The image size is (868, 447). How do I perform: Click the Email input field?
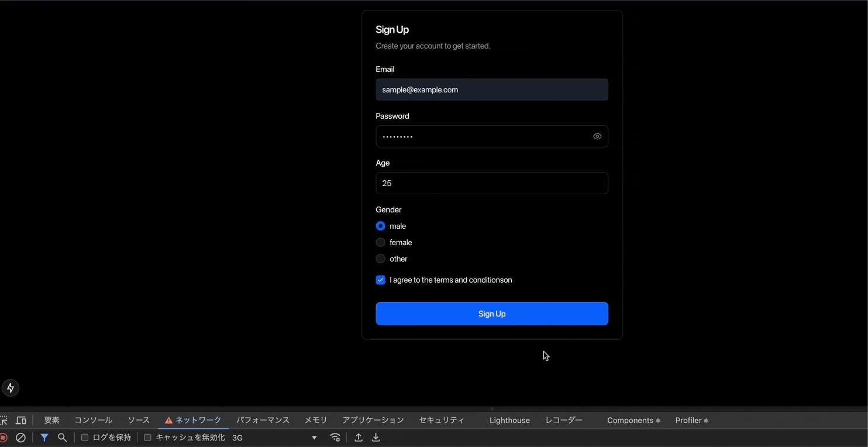[491, 90]
